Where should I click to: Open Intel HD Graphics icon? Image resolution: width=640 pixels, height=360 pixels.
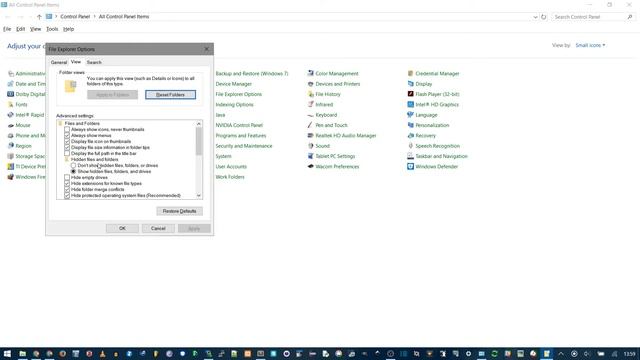(411, 104)
